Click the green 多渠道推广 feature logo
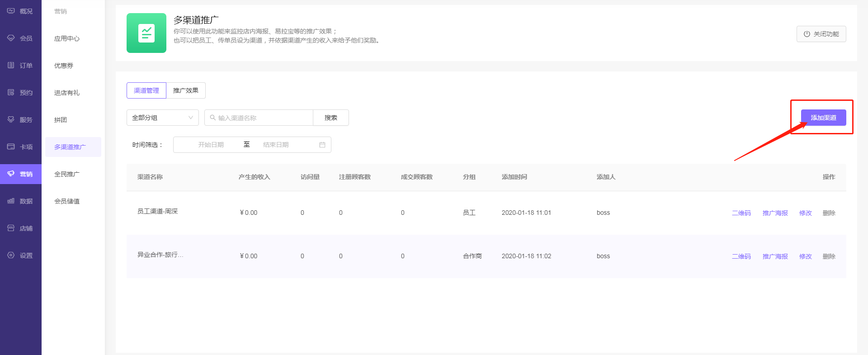Screen dimensions: 868x355 (x=146, y=33)
